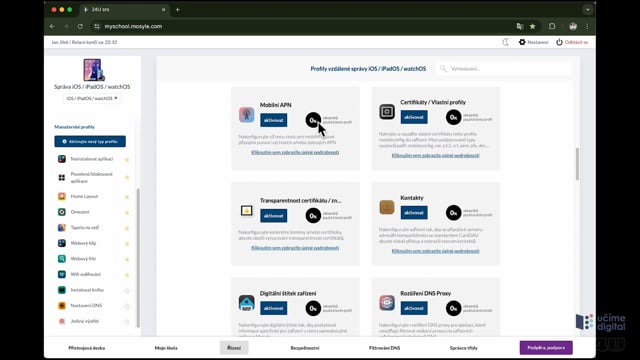The height and width of the screenshot is (360, 640).
Task: Click the Home Layout sidebar icon
Action: 62,196
